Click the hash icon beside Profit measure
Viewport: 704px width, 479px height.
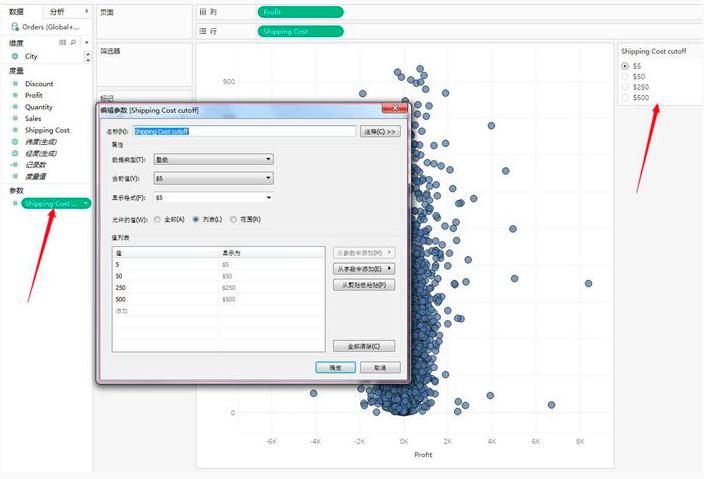pos(15,95)
